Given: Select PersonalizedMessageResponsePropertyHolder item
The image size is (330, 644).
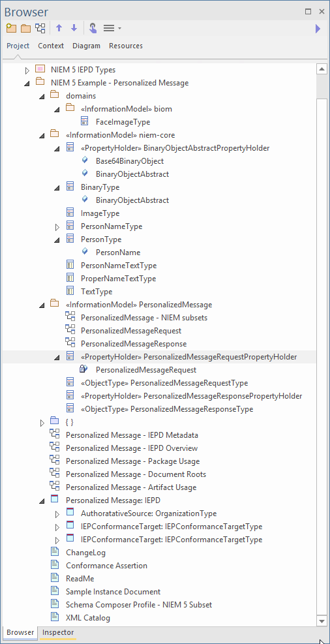Looking at the screenshot, I should pos(191,396).
